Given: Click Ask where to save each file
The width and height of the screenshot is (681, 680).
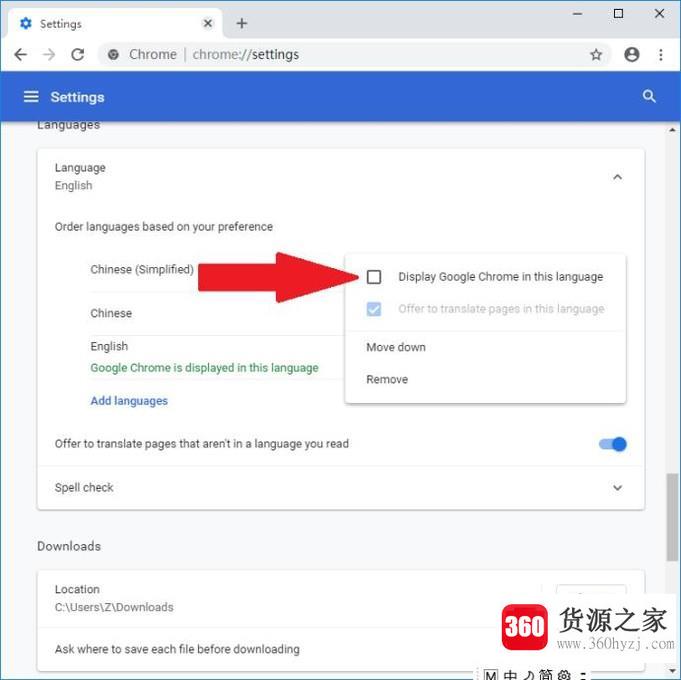Looking at the screenshot, I should tap(177, 649).
